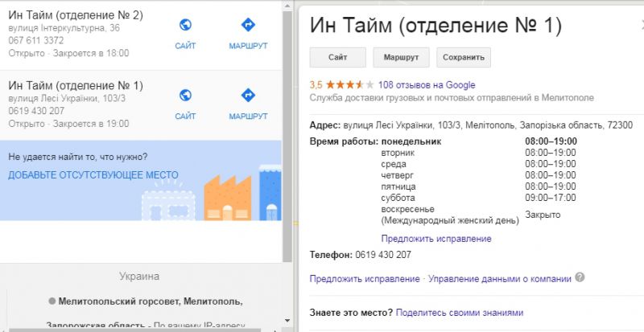Image resolution: width=644 pixels, height=332 pixels.
Task: Click Предложить исправление under working hours
Action: [x=436, y=239]
